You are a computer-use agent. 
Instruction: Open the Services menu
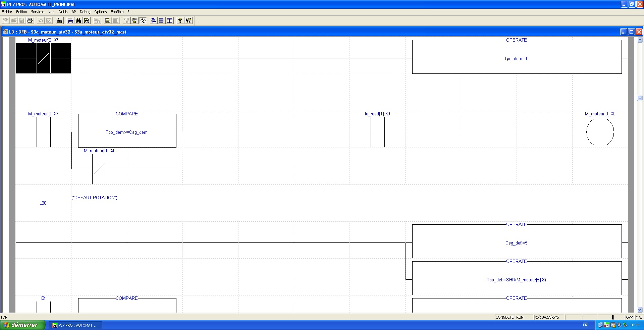coord(38,12)
